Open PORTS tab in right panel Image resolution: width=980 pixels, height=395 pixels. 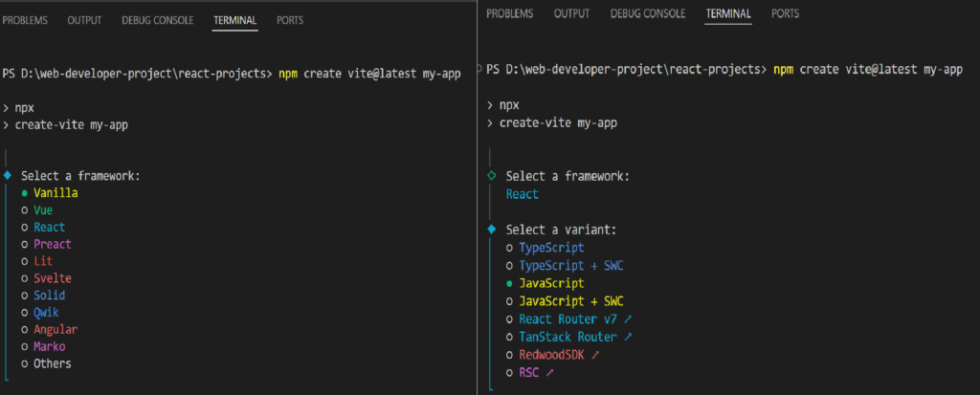click(x=785, y=13)
